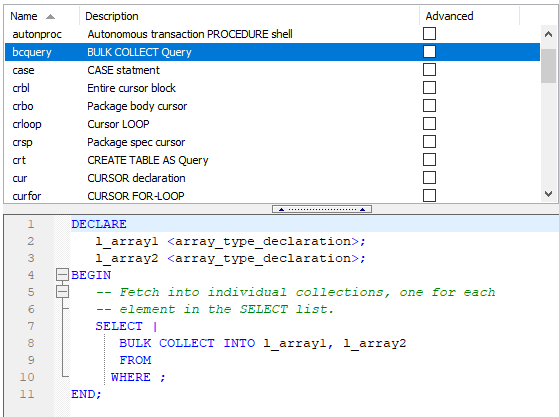Image resolution: width=559 pixels, height=417 pixels.
Task: Enable the Advanced checkbox for case
Action: (x=429, y=70)
